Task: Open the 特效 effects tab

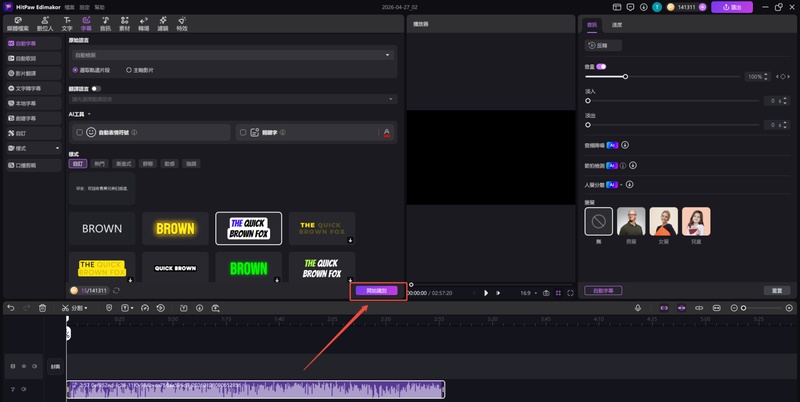Action: 182,24
